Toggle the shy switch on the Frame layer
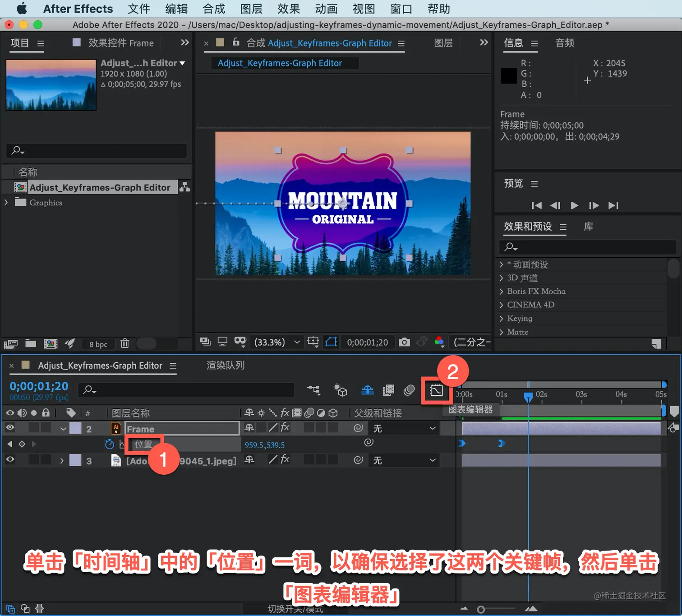682x616 pixels. (x=249, y=427)
